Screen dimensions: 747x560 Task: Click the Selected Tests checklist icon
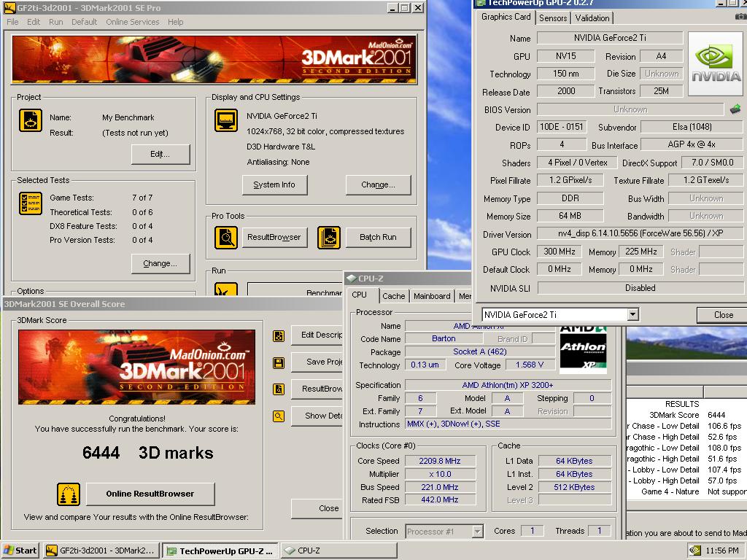click(31, 203)
